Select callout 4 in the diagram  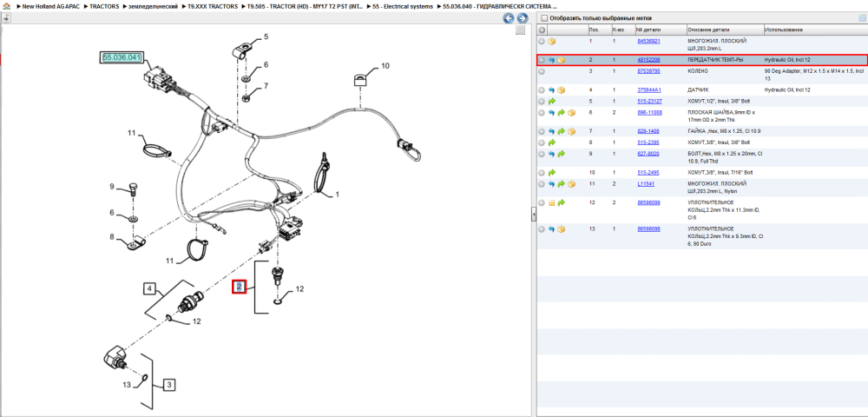[149, 288]
